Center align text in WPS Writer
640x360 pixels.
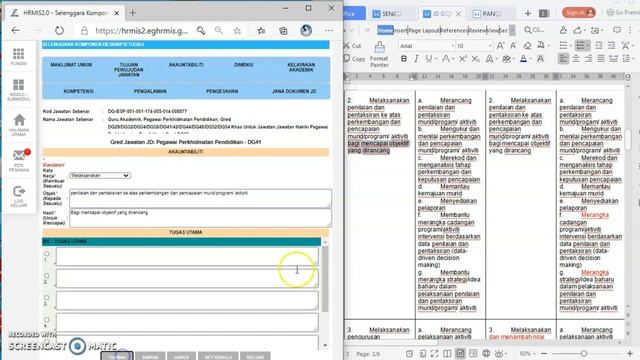click(576, 59)
